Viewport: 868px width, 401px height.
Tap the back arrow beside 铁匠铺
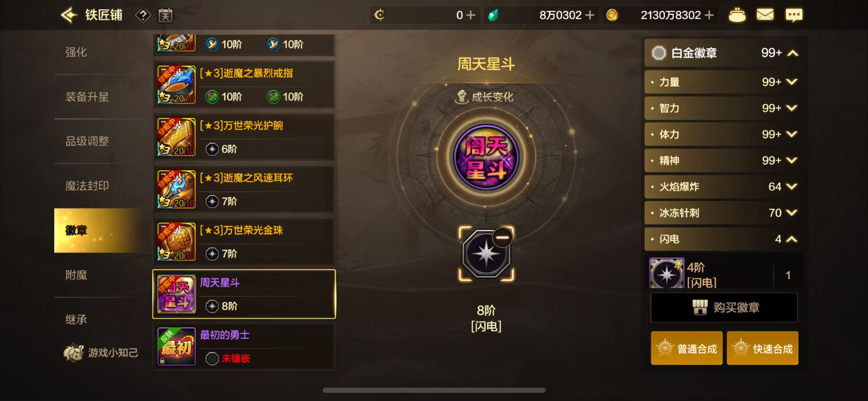click(x=69, y=15)
